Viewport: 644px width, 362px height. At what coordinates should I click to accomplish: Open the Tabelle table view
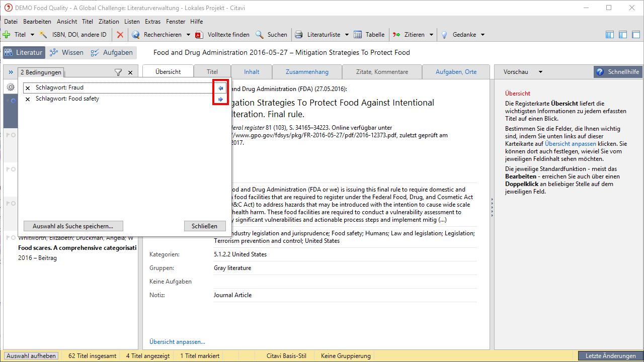click(x=369, y=35)
